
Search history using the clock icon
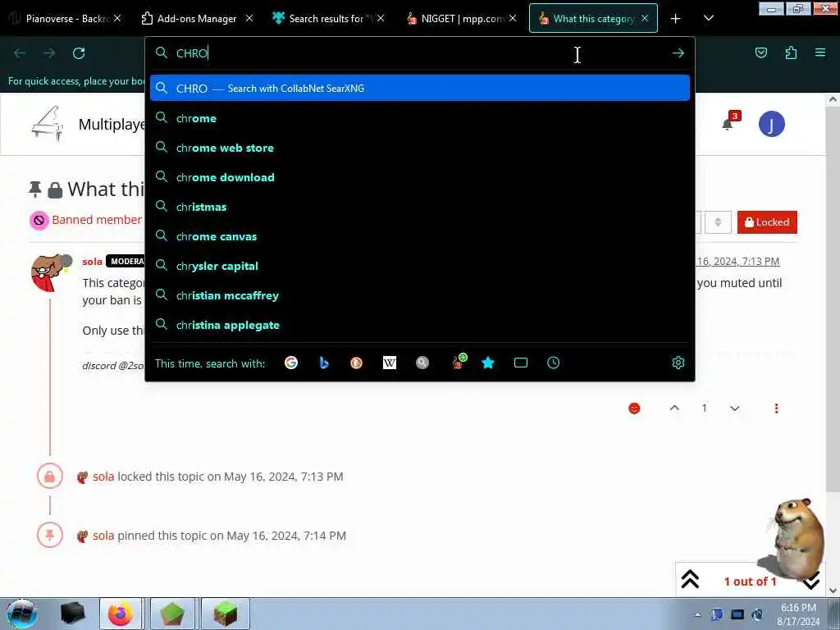(x=554, y=363)
